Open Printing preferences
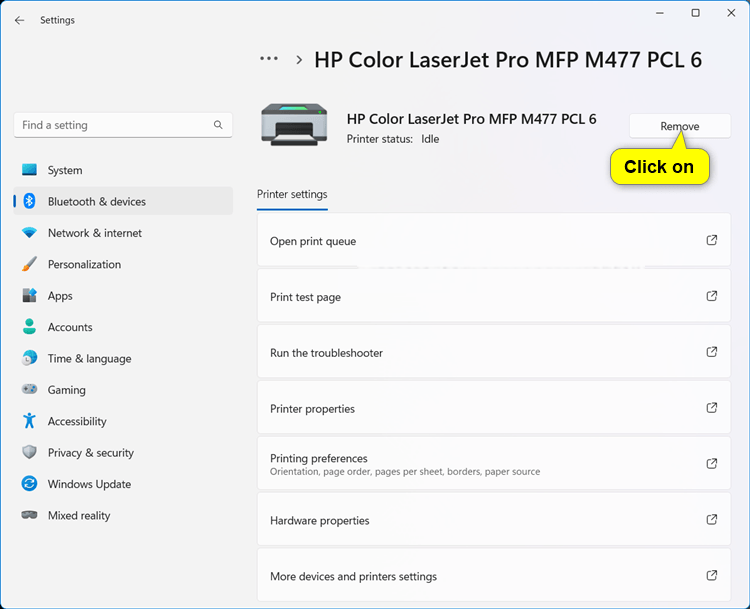 coord(494,463)
